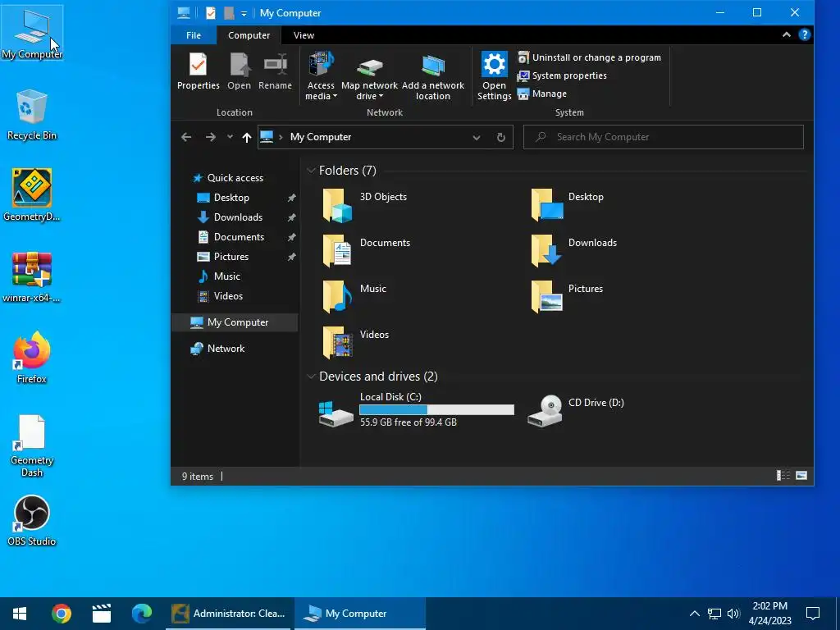The width and height of the screenshot is (840, 630).
Task: Open Settings from the ribbon
Action: (x=494, y=76)
